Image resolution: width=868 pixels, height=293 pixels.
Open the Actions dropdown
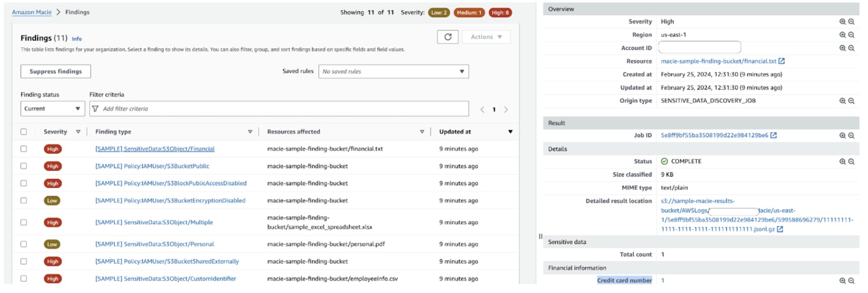486,37
